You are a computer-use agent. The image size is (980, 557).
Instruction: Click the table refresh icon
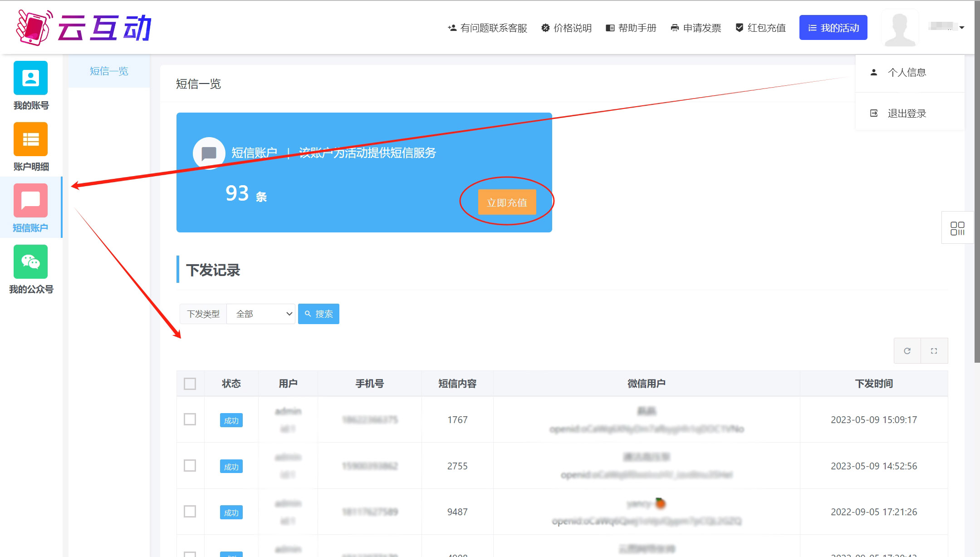click(x=907, y=351)
